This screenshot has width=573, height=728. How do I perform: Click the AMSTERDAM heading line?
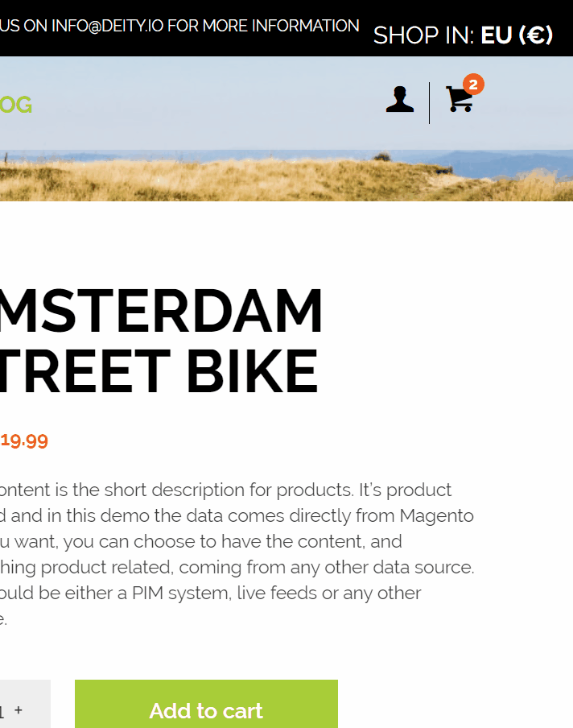point(161,311)
